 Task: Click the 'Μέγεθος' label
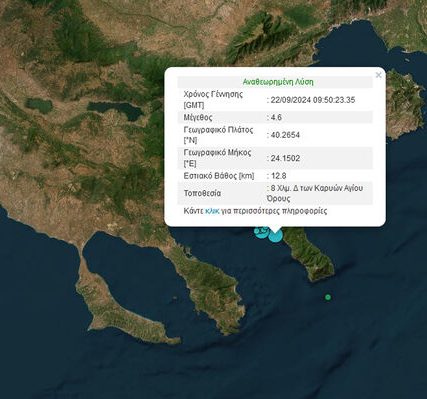click(x=198, y=117)
